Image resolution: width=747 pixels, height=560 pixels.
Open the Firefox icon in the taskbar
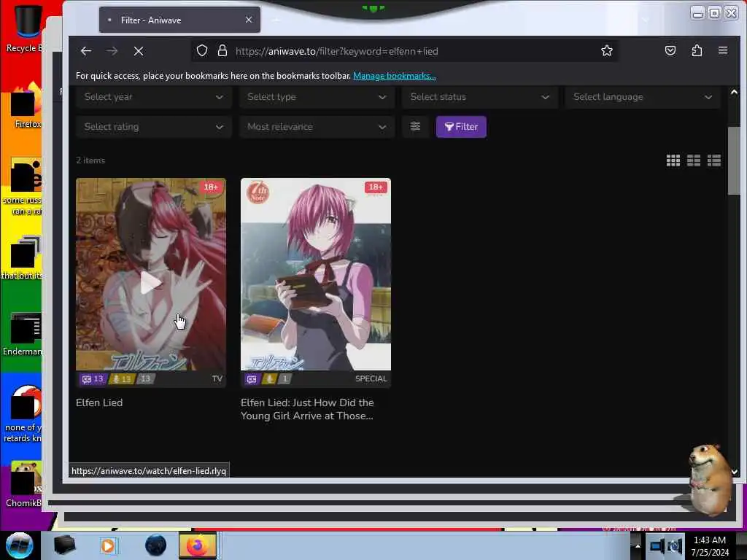(x=198, y=545)
